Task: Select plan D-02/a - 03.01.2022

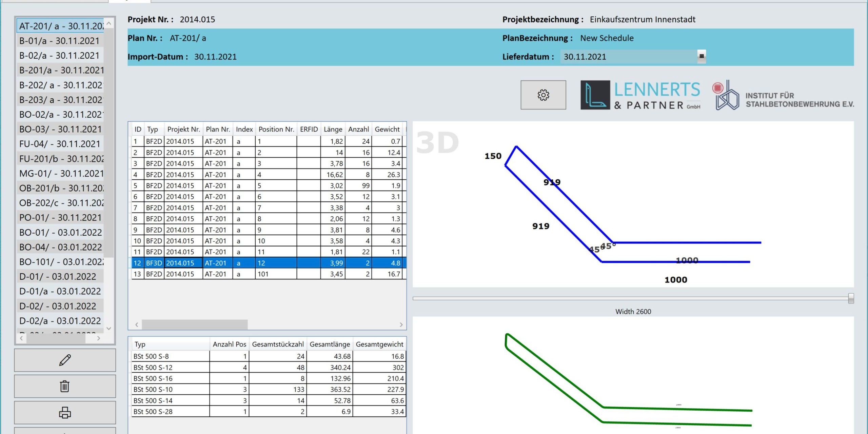Action: coord(60,321)
